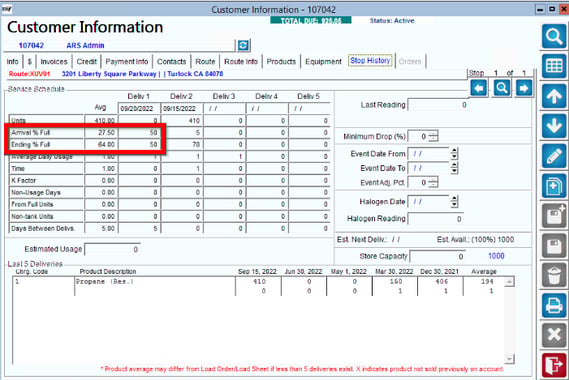Click the Status: Active label
Screen dimensions: 569x380
point(392,21)
